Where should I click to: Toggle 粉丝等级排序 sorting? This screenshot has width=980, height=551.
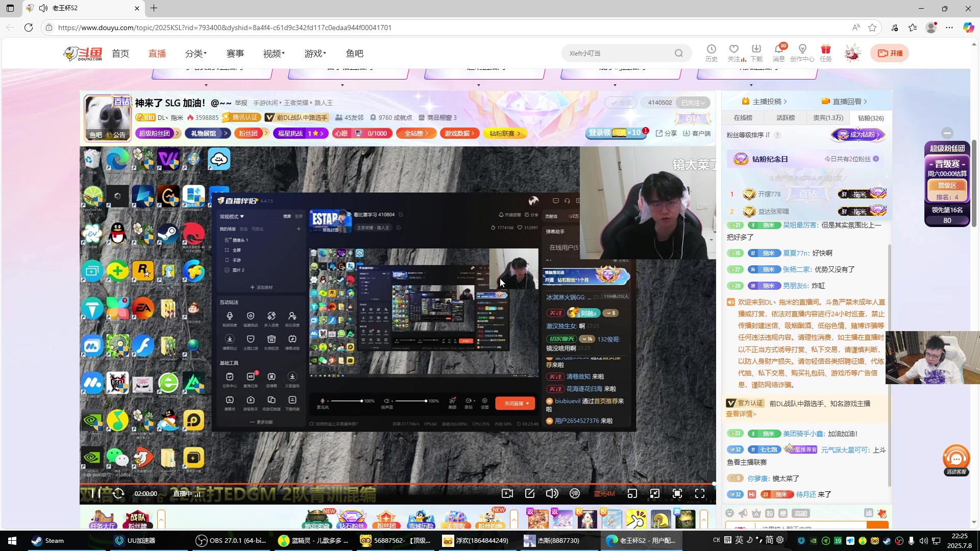748,135
